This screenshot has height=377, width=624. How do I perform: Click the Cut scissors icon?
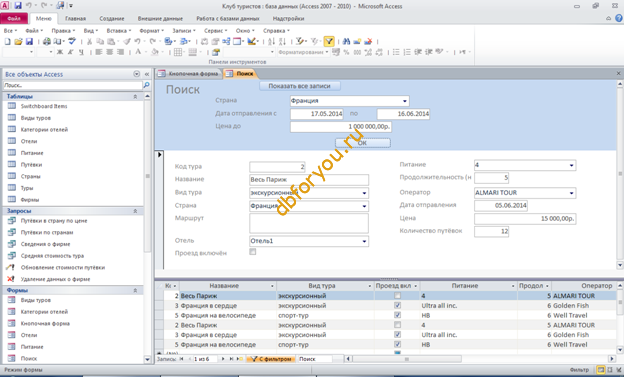(x=89, y=41)
